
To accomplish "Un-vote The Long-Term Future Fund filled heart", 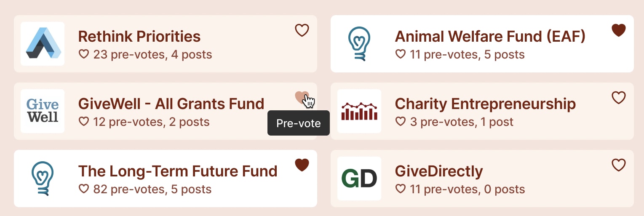I will [302, 165].
